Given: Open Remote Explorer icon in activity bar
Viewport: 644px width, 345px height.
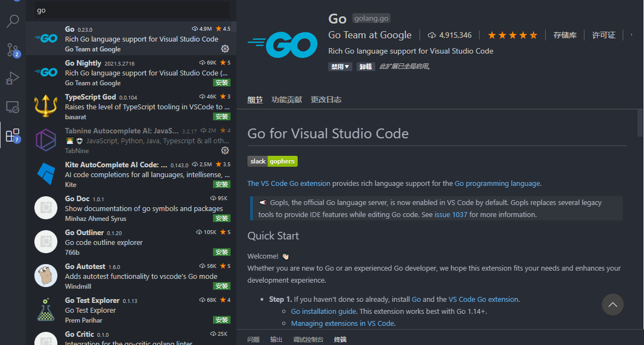Looking at the screenshot, I should 13,107.
